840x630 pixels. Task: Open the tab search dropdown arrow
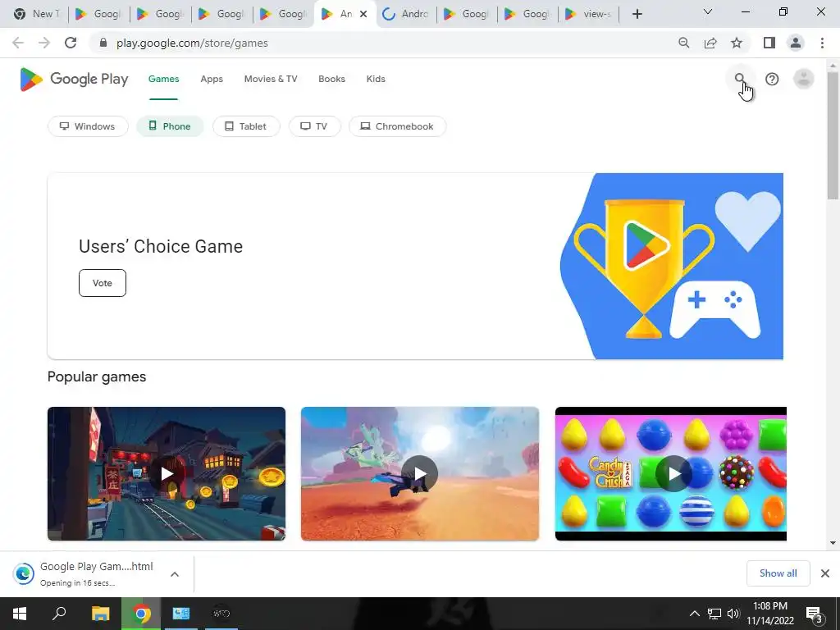pyautogui.click(x=708, y=11)
